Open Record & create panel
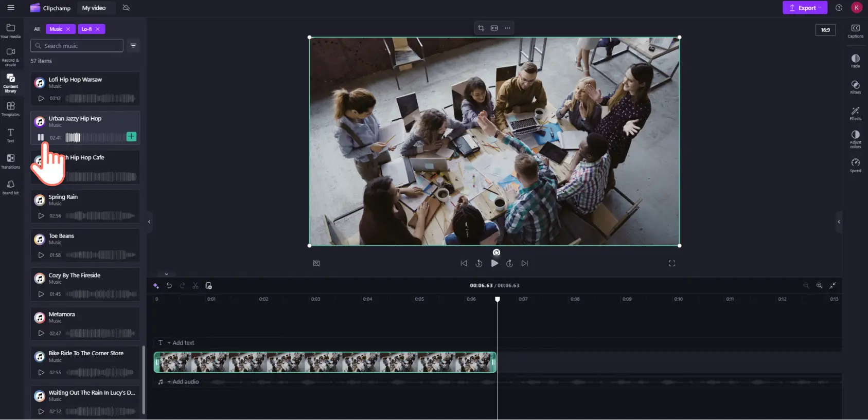868x420 pixels. (11, 57)
